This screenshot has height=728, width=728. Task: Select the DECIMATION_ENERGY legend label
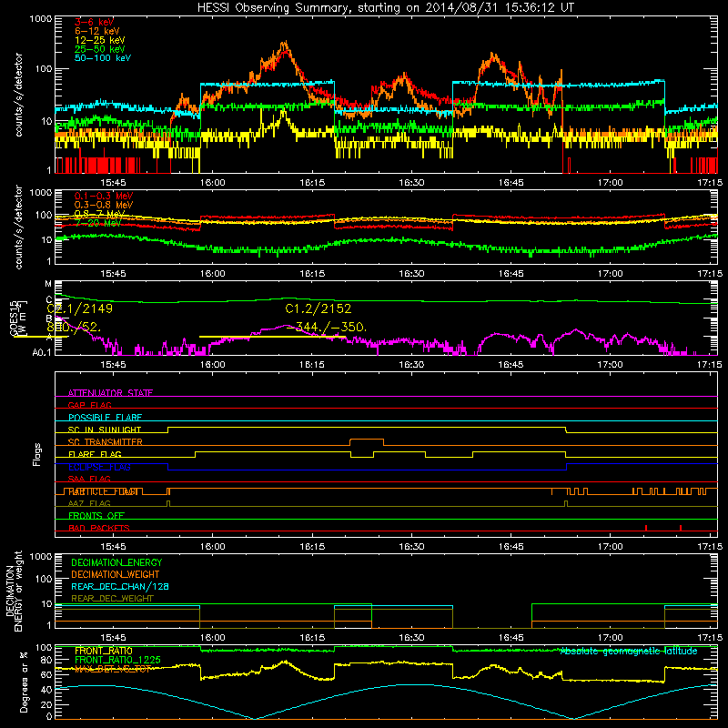click(116, 562)
